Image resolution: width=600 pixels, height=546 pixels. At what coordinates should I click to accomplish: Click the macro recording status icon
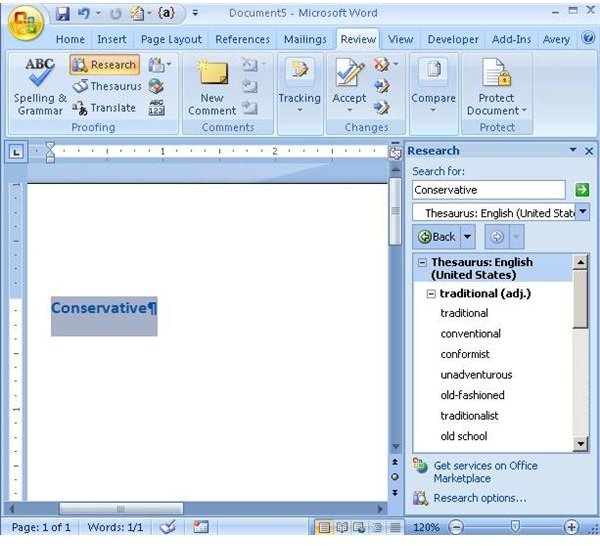coord(201,527)
